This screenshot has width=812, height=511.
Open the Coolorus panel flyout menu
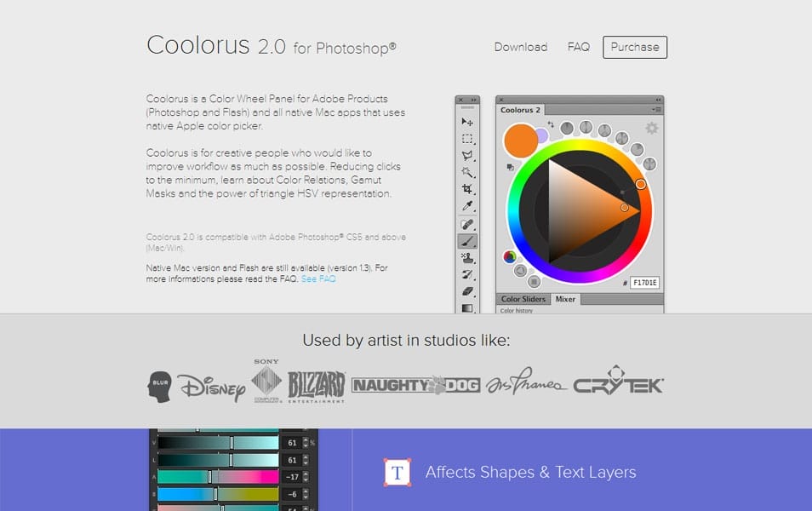[656, 110]
